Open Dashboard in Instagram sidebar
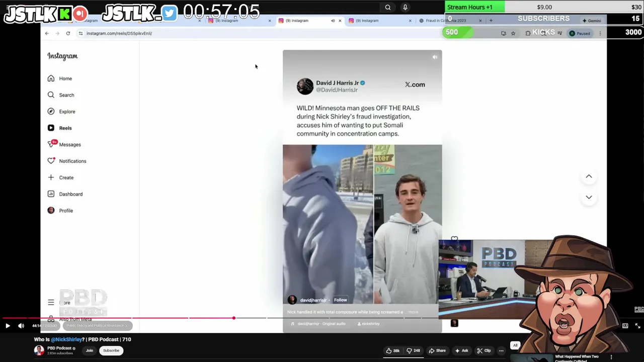This screenshot has width=644, height=362. 65,194
